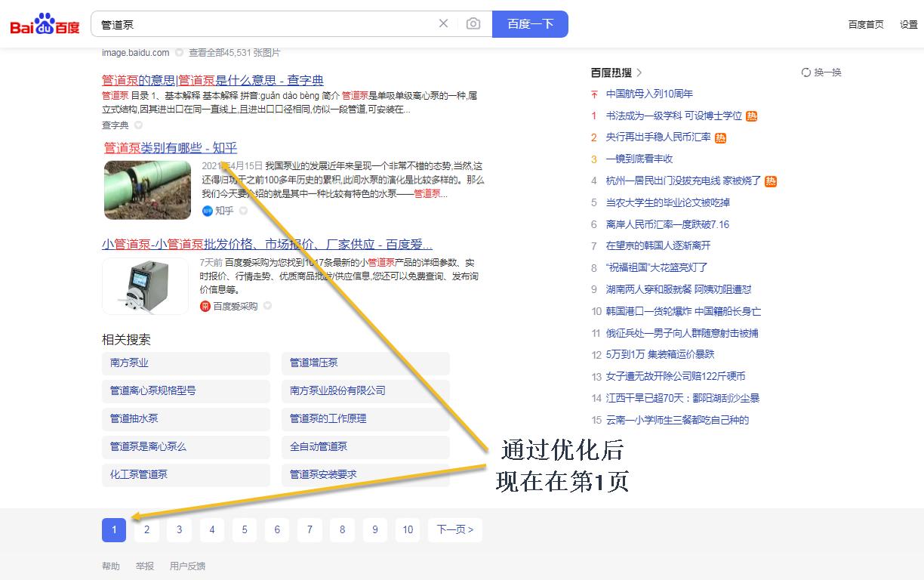This screenshot has width=924, height=580.
Task: Click the camera icon for image search
Action: click(473, 23)
